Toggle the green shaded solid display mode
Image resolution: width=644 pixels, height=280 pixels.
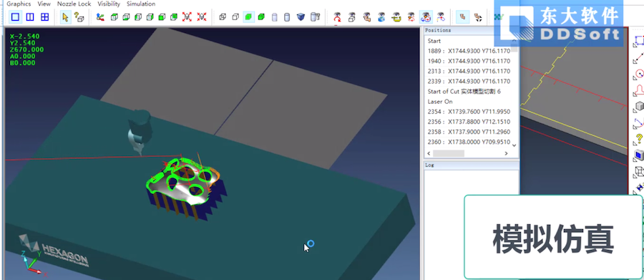tap(248, 17)
